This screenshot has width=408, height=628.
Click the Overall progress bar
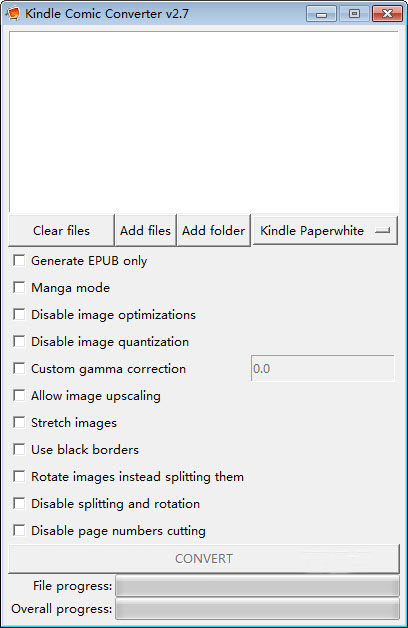(x=257, y=609)
